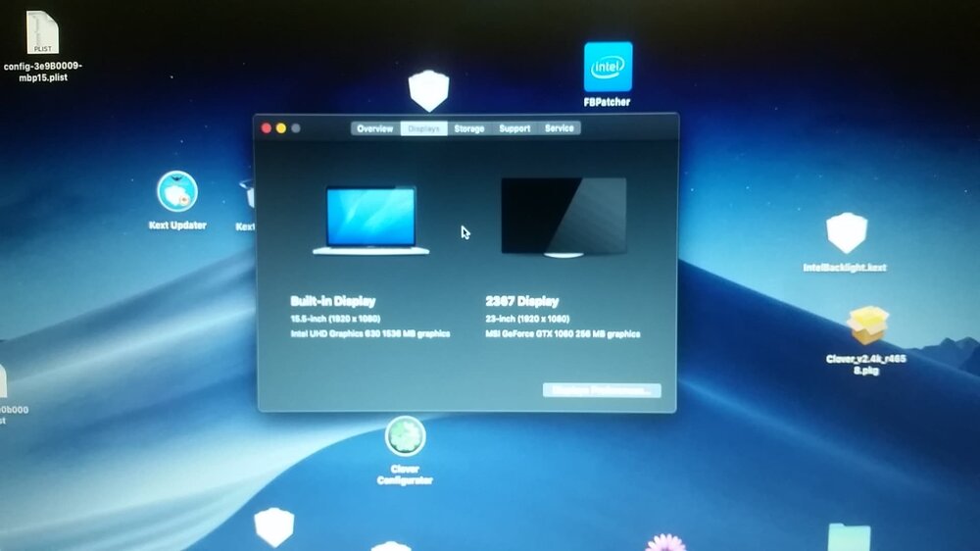Select the IntelBacklight.kext file icon
Image resolution: width=980 pixels, height=551 pixels.
point(846,233)
